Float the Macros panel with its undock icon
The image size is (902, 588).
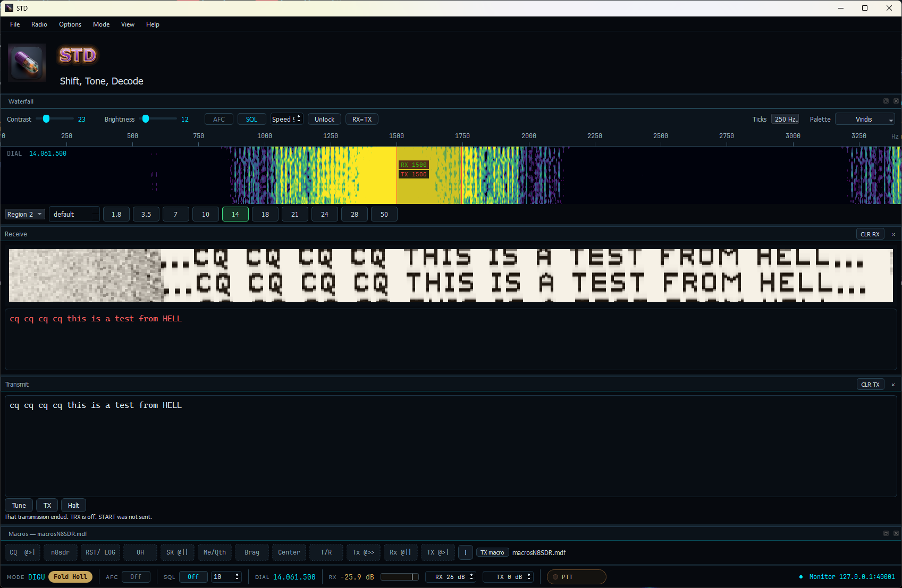pyautogui.click(x=886, y=533)
